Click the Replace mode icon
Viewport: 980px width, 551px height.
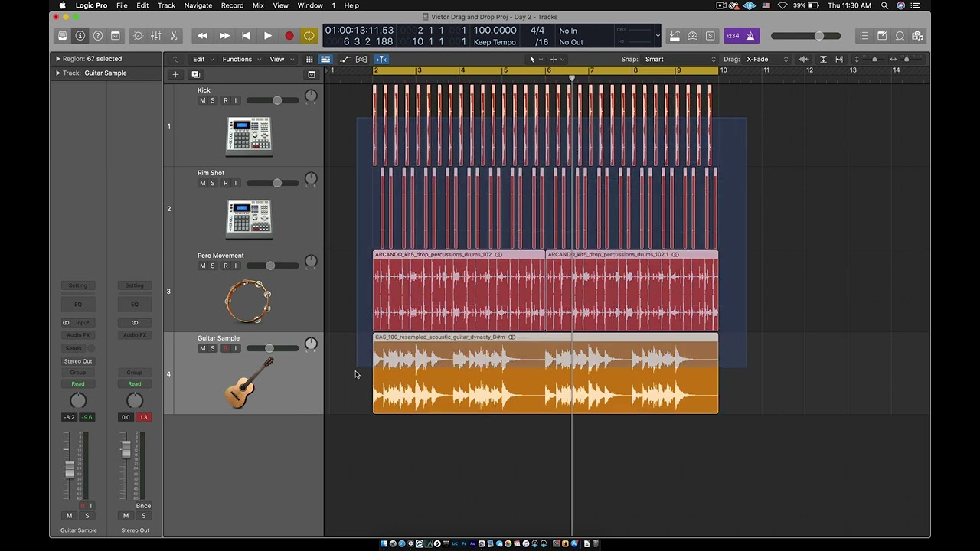click(x=675, y=36)
